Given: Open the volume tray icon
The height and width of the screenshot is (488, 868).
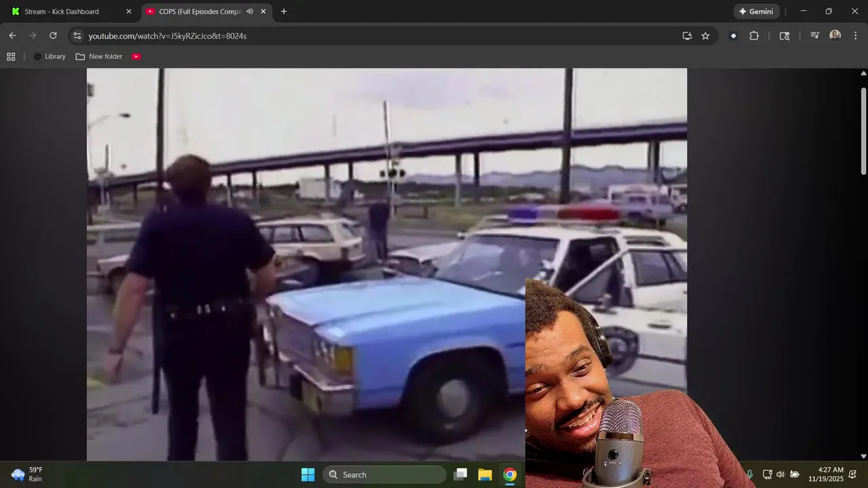Looking at the screenshot, I should point(781,474).
